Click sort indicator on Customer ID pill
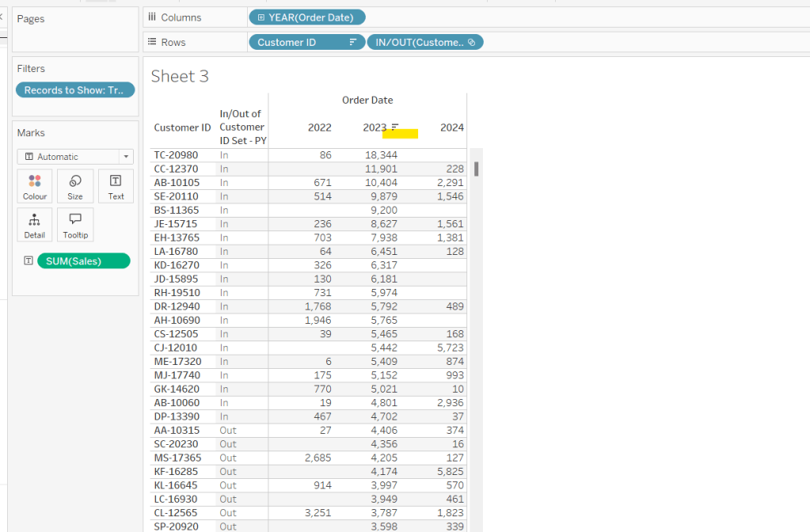Screen dimensions: 810x532 click(x=353, y=43)
